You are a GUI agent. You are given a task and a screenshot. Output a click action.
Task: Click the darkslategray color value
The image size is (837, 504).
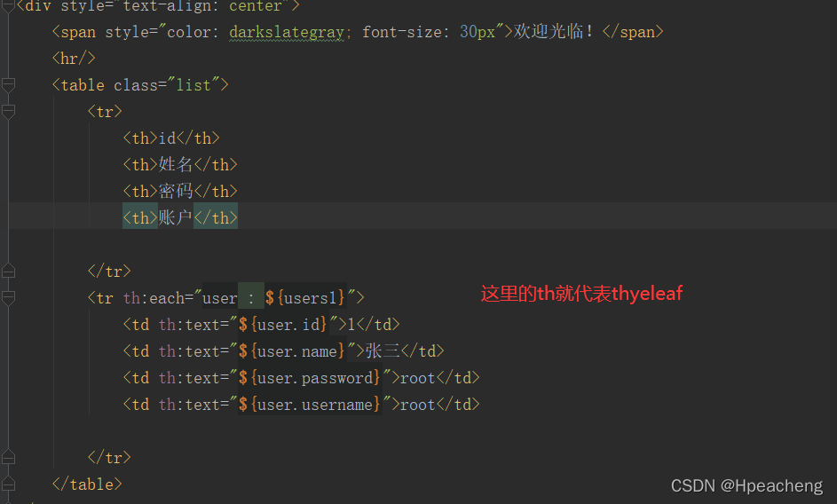pos(287,33)
